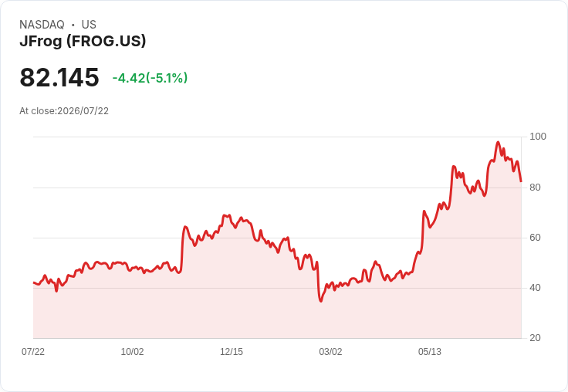568x392 pixels.
Task: Click the 07/22 date label on x-axis
Action: [x=33, y=352]
